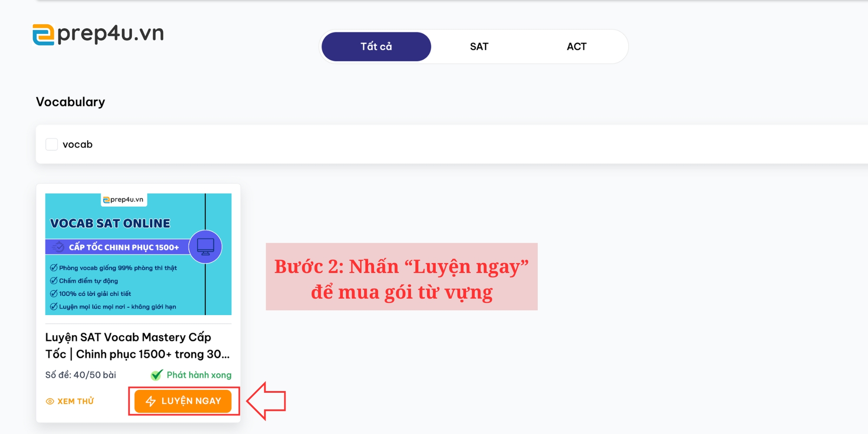Switch to the ACT tab
868x434 pixels.
pyautogui.click(x=576, y=46)
